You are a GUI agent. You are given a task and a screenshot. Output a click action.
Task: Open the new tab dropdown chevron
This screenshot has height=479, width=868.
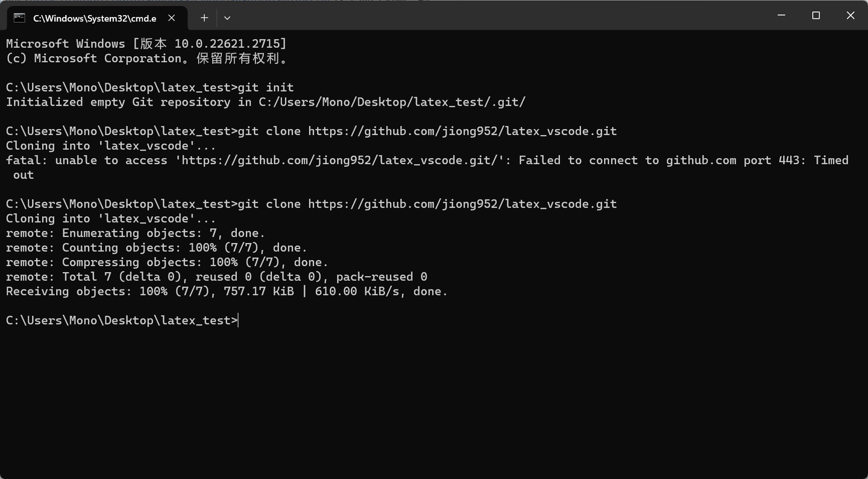[227, 18]
